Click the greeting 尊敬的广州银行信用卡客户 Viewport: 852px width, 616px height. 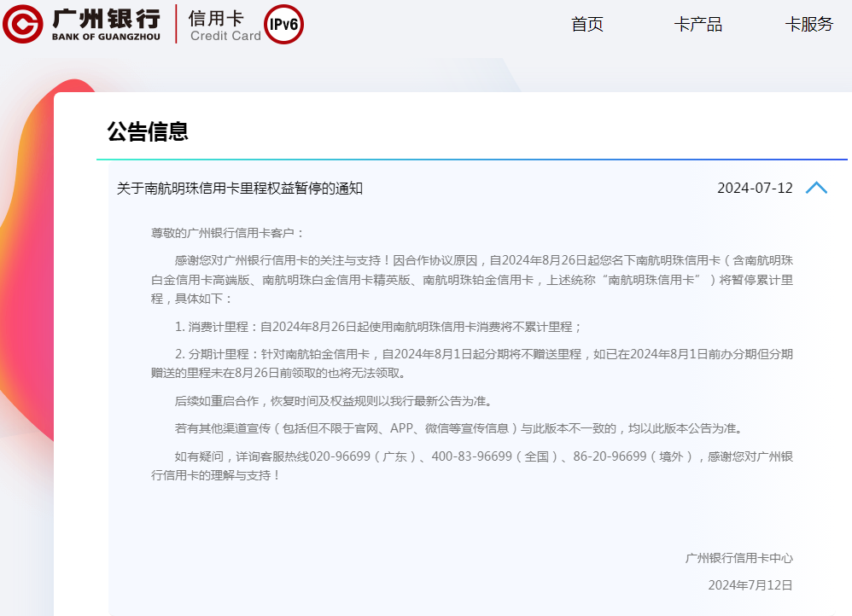point(227,233)
